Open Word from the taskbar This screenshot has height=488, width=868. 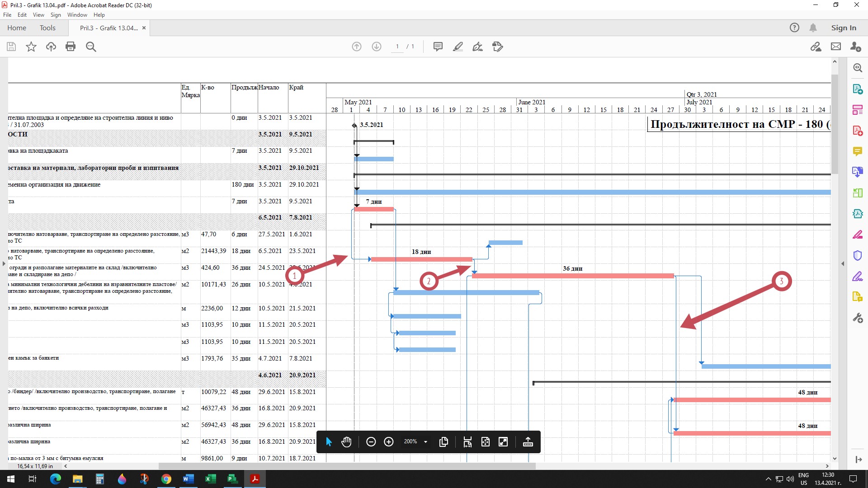point(189,479)
